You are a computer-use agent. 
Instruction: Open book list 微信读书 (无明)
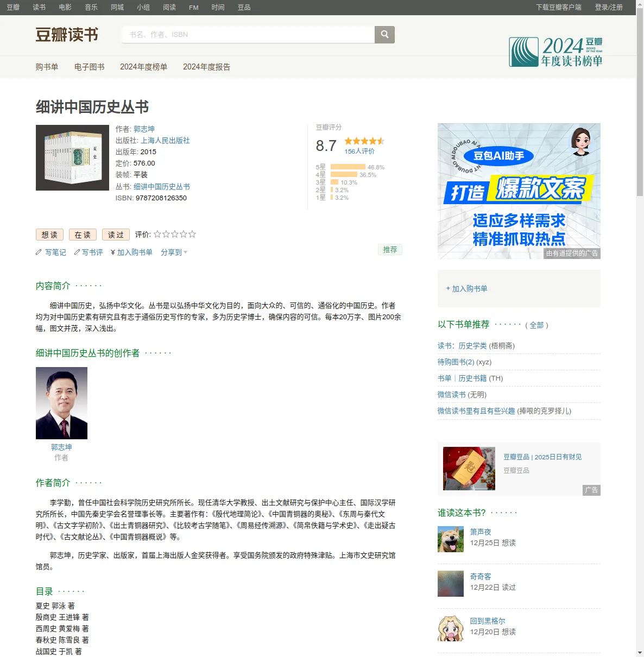tap(452, 395)
